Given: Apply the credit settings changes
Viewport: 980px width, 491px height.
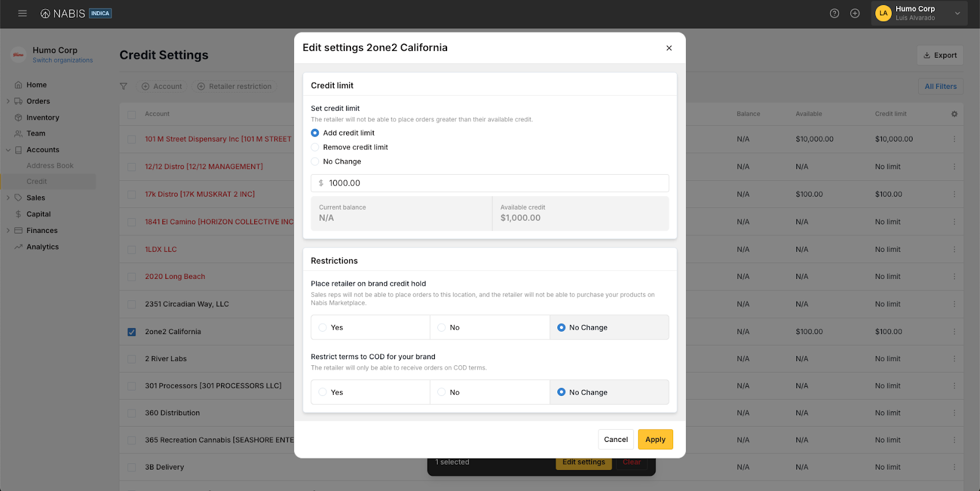Looking at the screenshot, I should pos(655,440).
